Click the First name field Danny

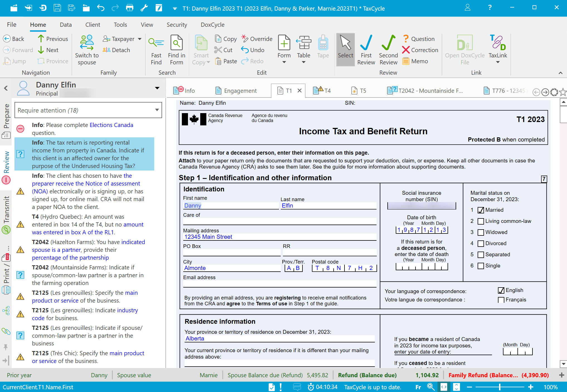pos(231,206)
